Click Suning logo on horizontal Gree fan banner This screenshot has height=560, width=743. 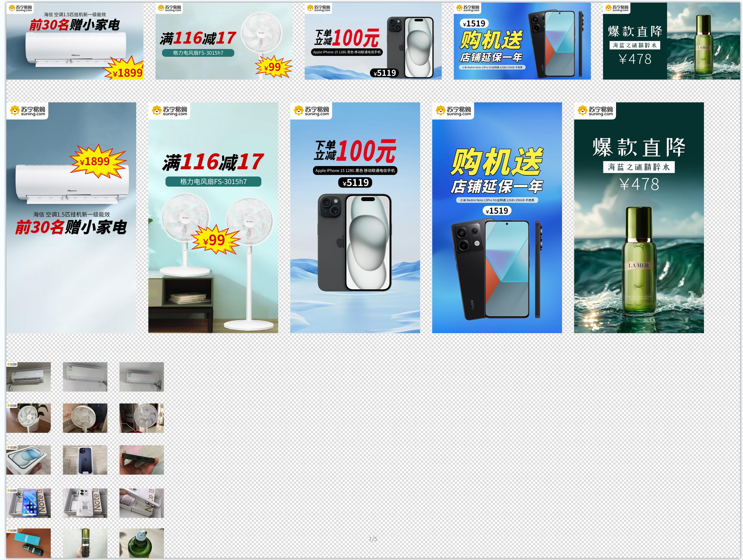(170, 8)
